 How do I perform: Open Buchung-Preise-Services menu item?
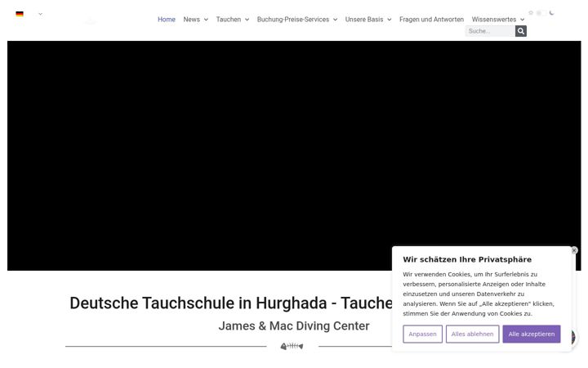coord(293,20)
